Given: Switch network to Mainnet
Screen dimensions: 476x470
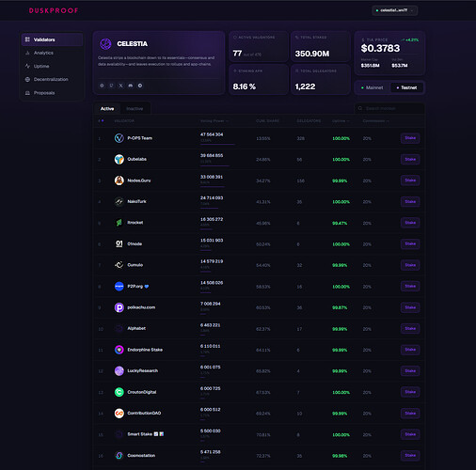Looking at the screenshot, I should click(373, 87).
